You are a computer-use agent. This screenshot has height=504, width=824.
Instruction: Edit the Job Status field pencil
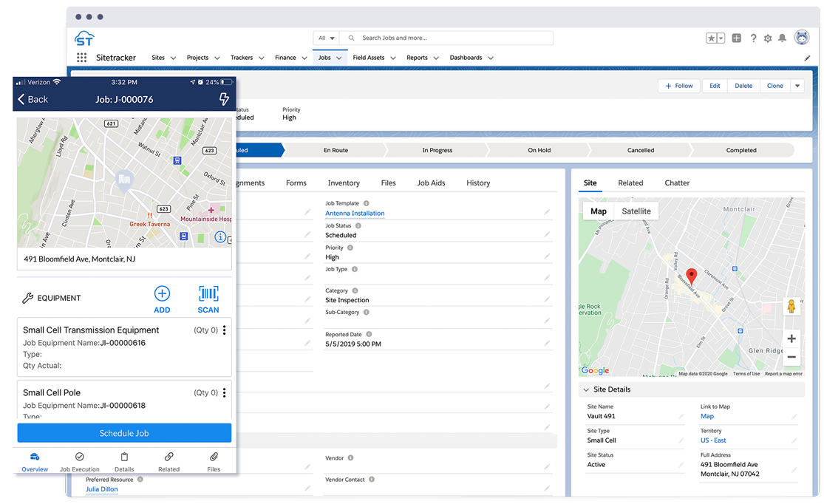(x=547, y=234)
